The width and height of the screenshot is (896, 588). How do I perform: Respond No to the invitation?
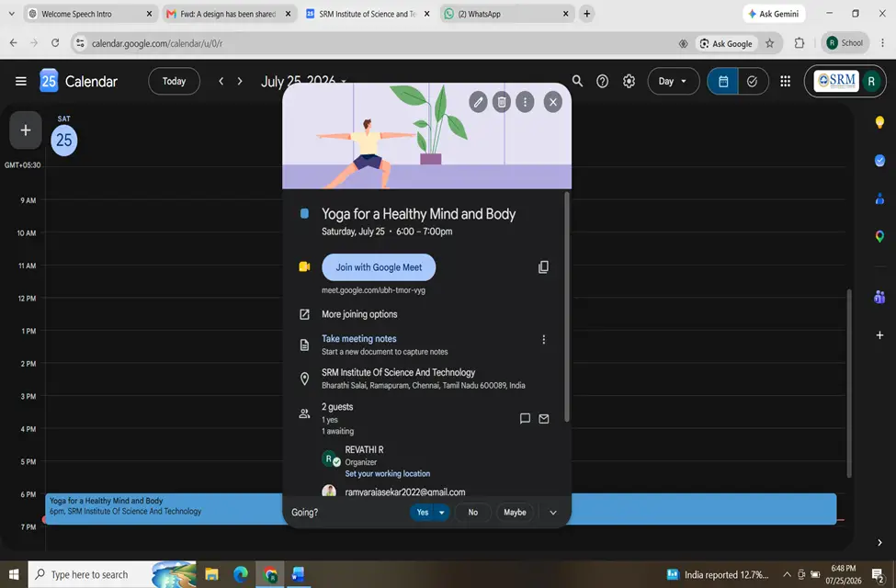[x=473, y=512]
